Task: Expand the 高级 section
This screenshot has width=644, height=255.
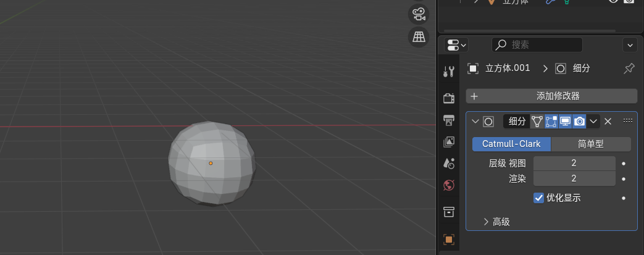Action: click(x=486, y=222)
